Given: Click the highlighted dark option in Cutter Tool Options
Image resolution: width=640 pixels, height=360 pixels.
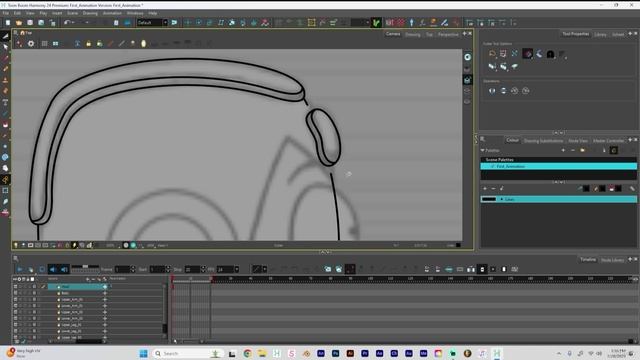Looking at the screenshot, I should (527, 53).
